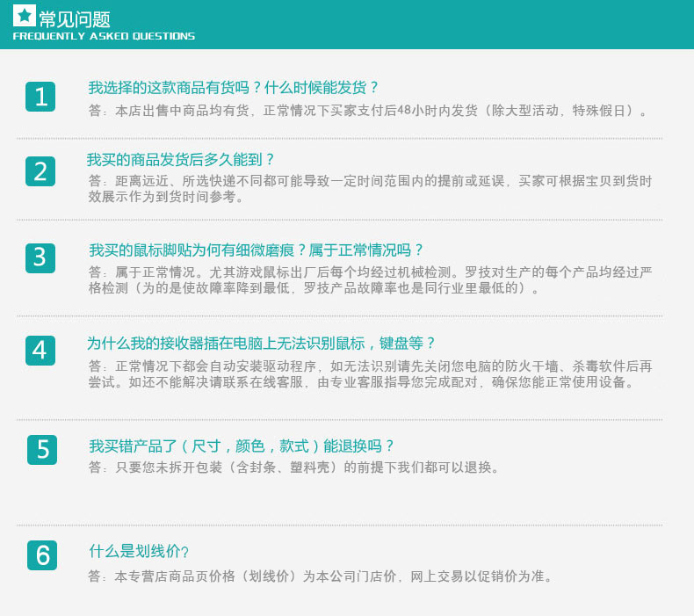Click the white star icon in header
Screen dimensions: 694x616
coord(25,16)
